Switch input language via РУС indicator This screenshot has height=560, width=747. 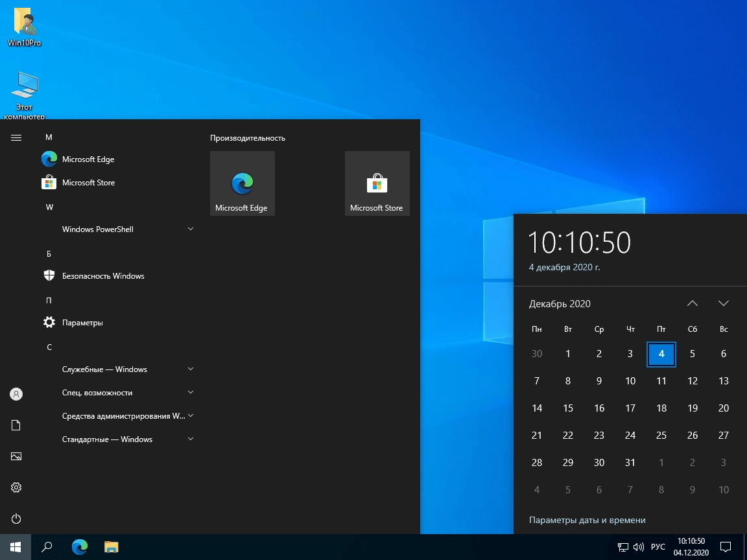[658, 546]
